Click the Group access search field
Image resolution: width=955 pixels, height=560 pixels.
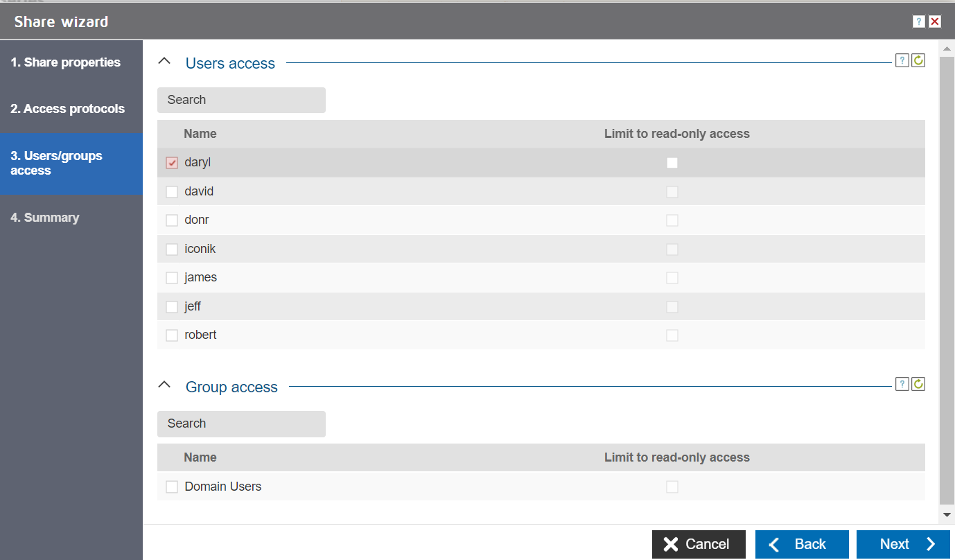(241, 423)
